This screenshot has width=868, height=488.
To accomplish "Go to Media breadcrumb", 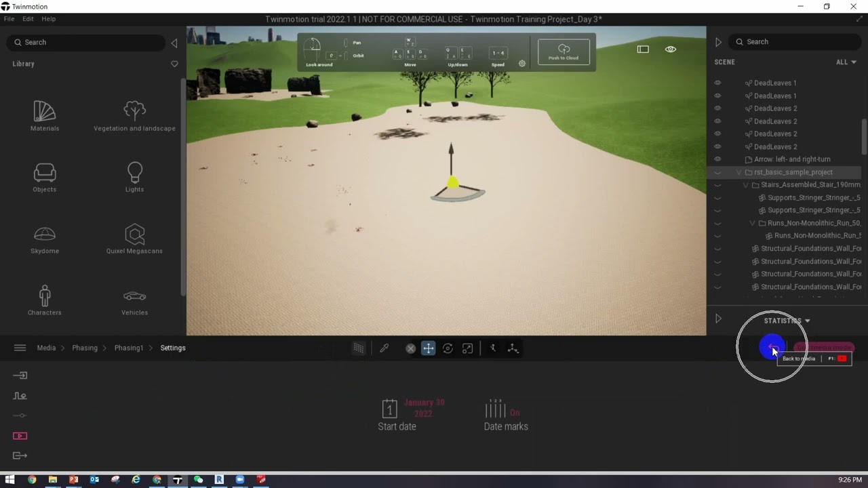I will pyautogui.click(x=46, y=348).
